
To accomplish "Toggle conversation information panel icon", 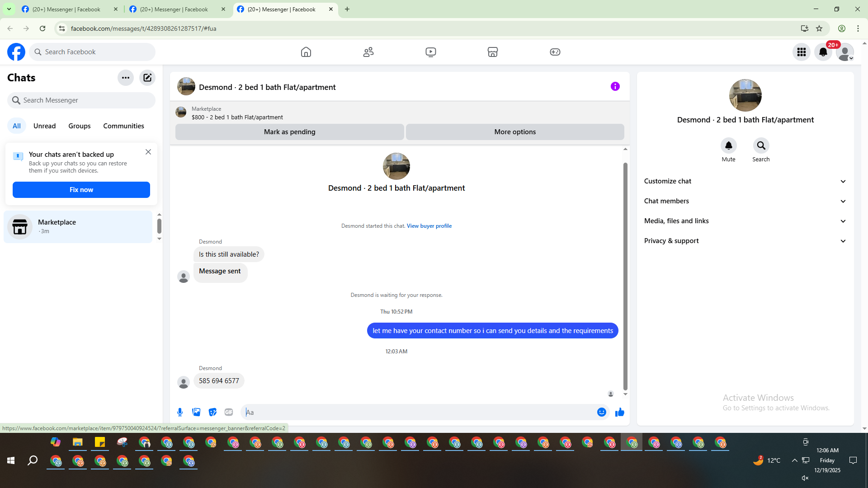I will click(615, 86).
